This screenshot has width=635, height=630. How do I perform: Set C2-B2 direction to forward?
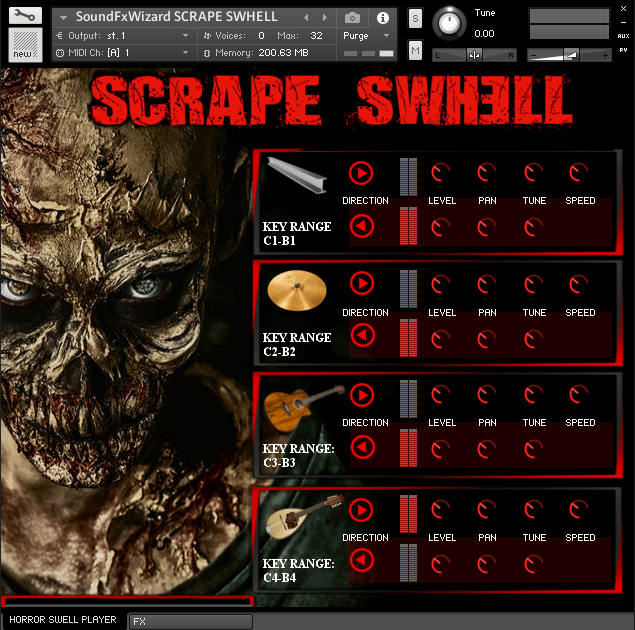[362, 283]
